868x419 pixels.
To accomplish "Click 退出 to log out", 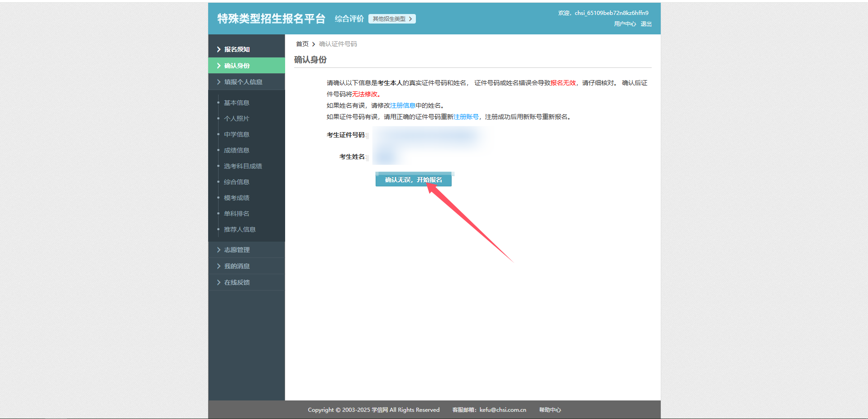I will 646,24.
